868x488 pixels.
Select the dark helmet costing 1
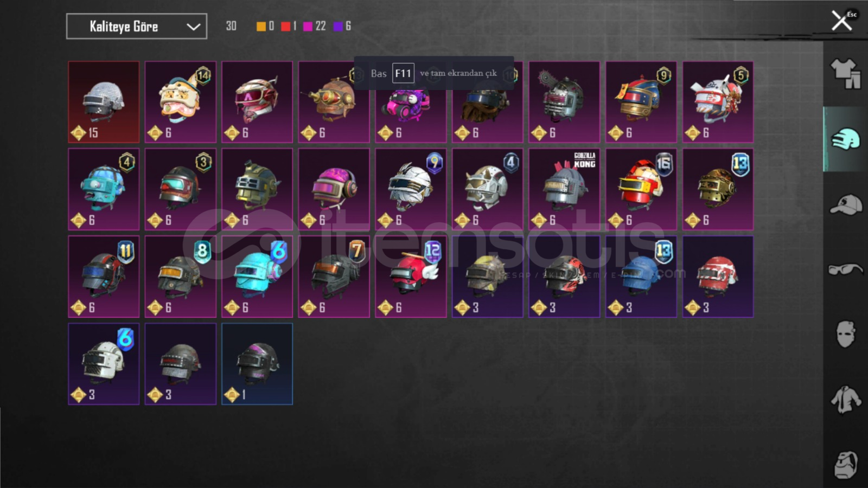[x=257, y=364]
